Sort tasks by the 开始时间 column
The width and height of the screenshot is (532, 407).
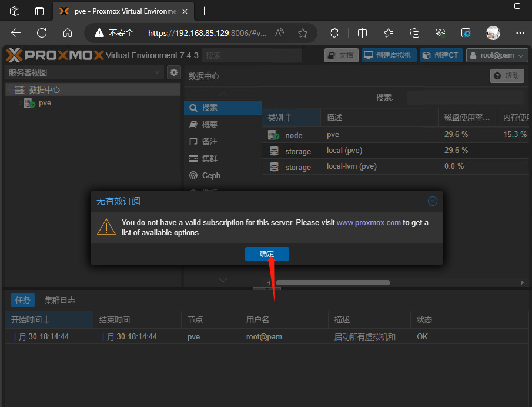pyautogui.click(x=49, y=320)
